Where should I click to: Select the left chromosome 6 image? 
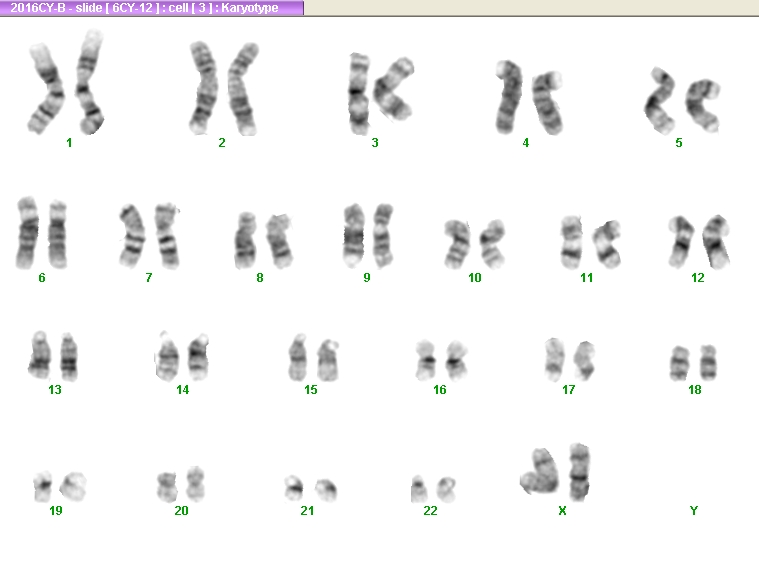pos(27,233)
